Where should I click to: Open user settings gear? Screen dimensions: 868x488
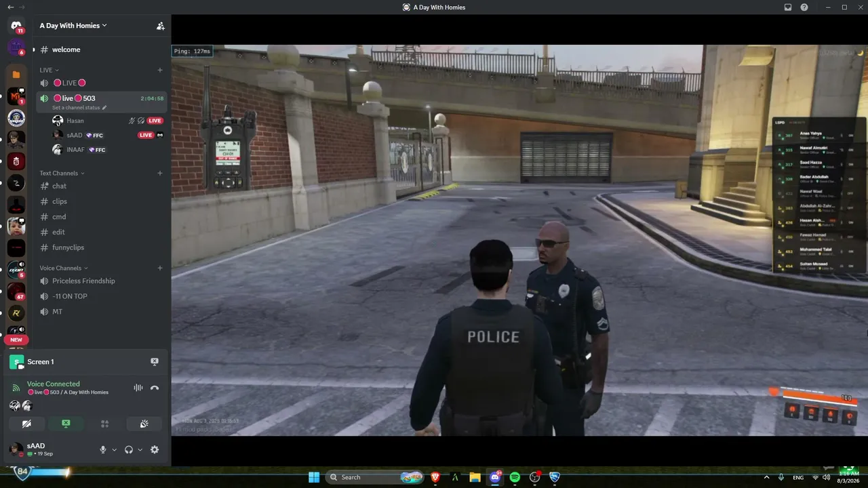155,449
